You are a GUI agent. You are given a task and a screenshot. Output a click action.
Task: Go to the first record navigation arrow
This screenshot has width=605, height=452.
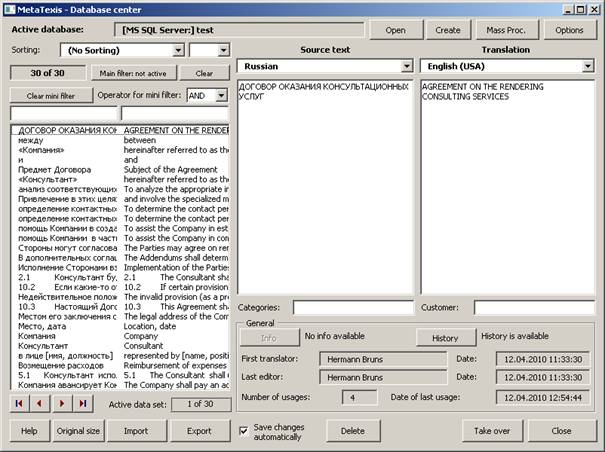(x=20, y=403)
